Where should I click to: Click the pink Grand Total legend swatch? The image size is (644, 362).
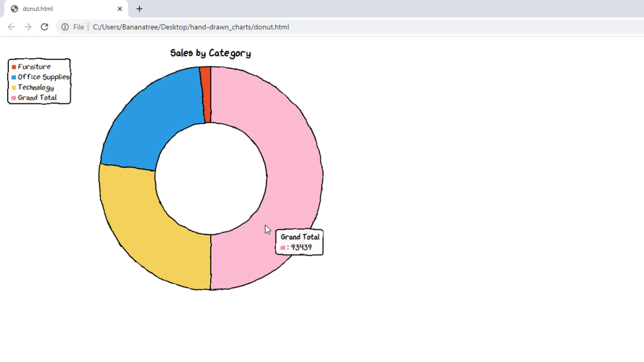14,98
